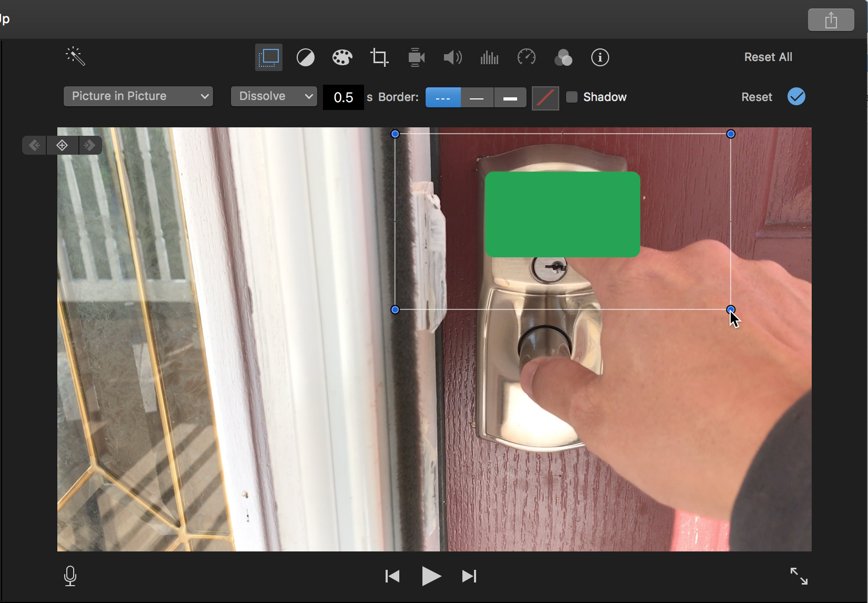Click the Reset All button
The image size is (868, 603).
tap(768, 57)
